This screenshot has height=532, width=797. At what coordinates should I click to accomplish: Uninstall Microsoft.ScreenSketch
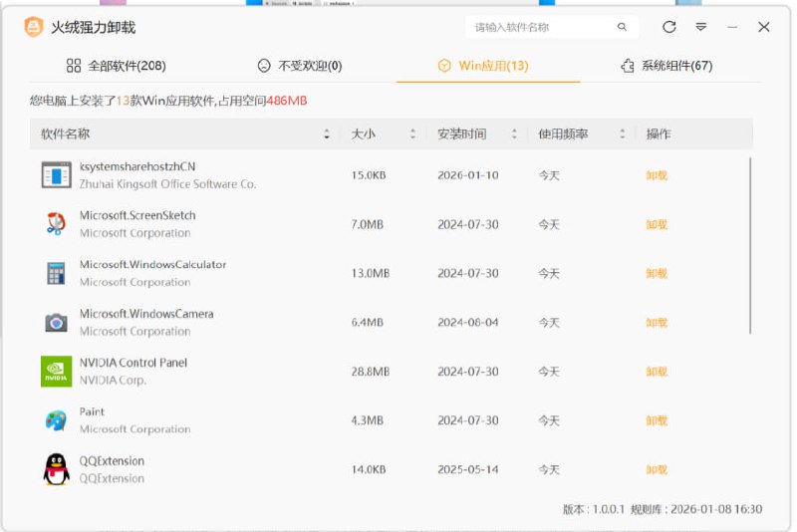[x=657, y=224]
